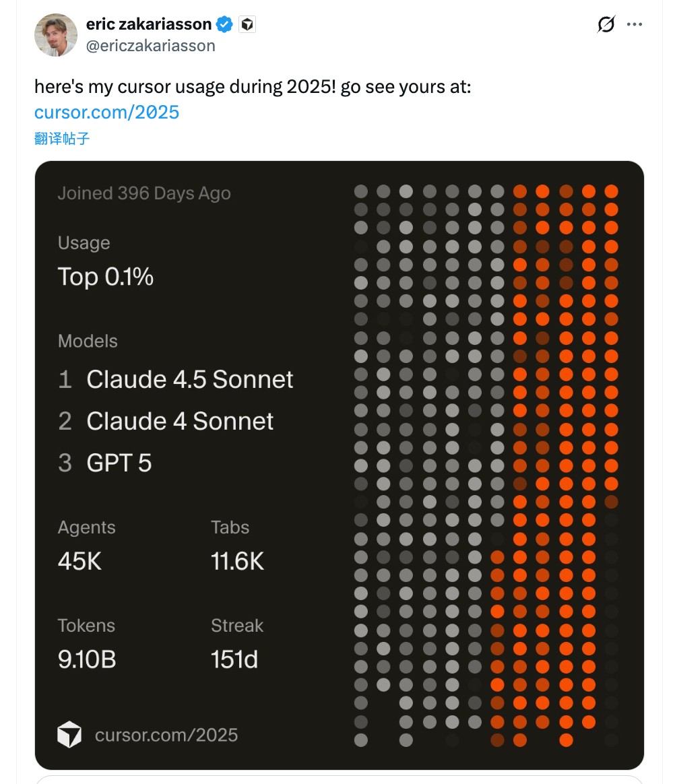Viewport: 675px width, 784px height.
Task: Open the three-dot more options menu
Action: 635,24
